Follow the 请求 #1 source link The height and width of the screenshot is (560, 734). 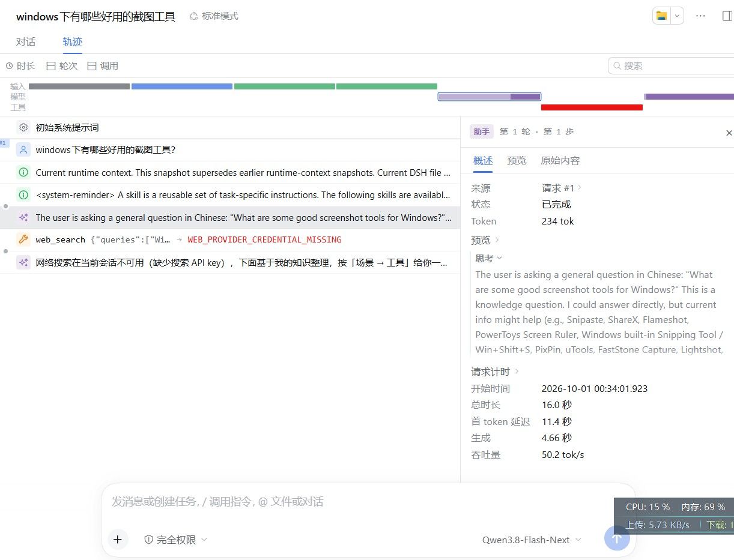coord(562,188)
